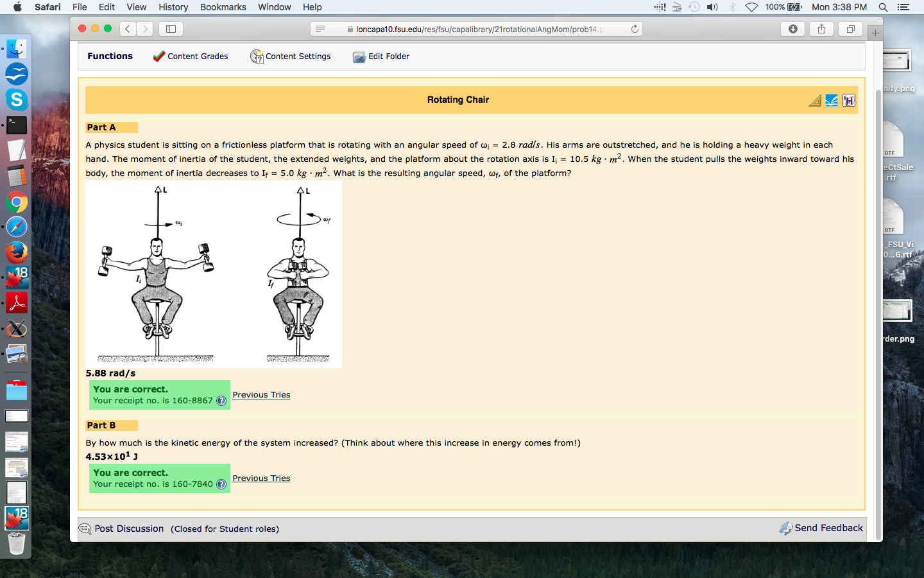The height and width of the screenshot is (578, 924).
Task: Click the yellow triangle ruler icon
Action: [815, 100]
